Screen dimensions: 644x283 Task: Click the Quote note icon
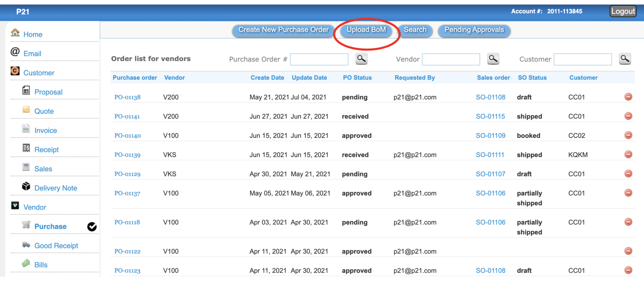tap(26, 110)
